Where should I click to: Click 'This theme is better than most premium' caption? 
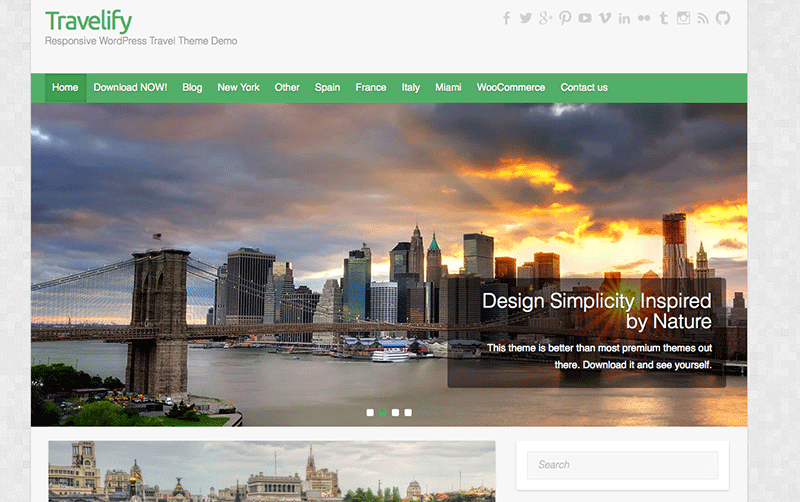[x=599, y=356]
